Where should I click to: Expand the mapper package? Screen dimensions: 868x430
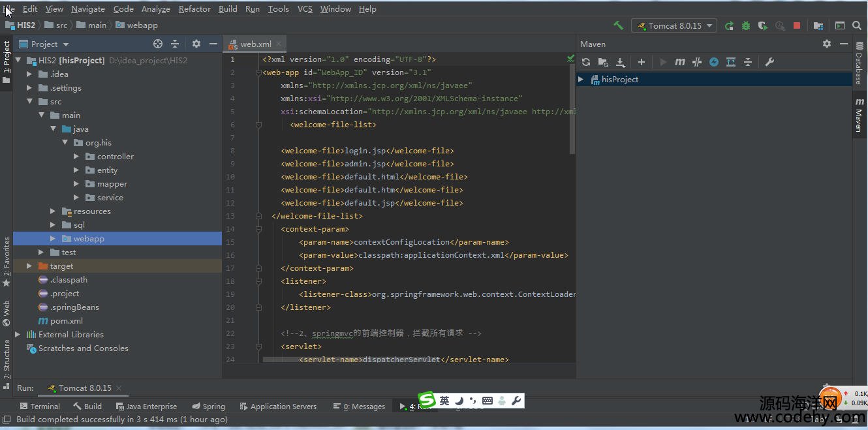click(x=76, y=183)
